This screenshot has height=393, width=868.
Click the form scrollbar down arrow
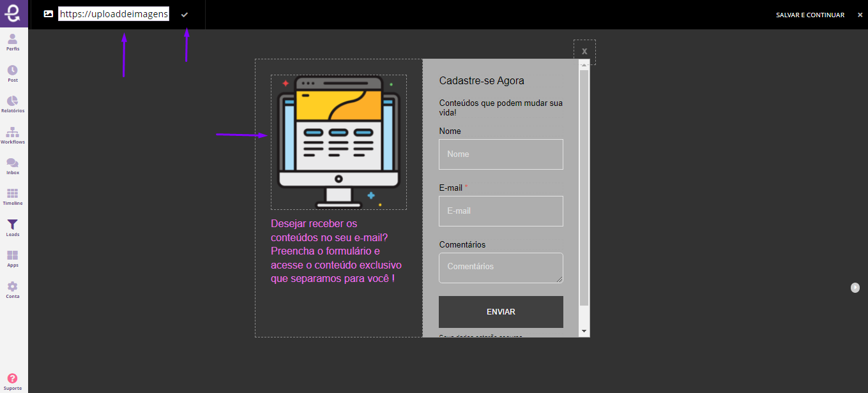pyautogui.click(x=584, y=331)
